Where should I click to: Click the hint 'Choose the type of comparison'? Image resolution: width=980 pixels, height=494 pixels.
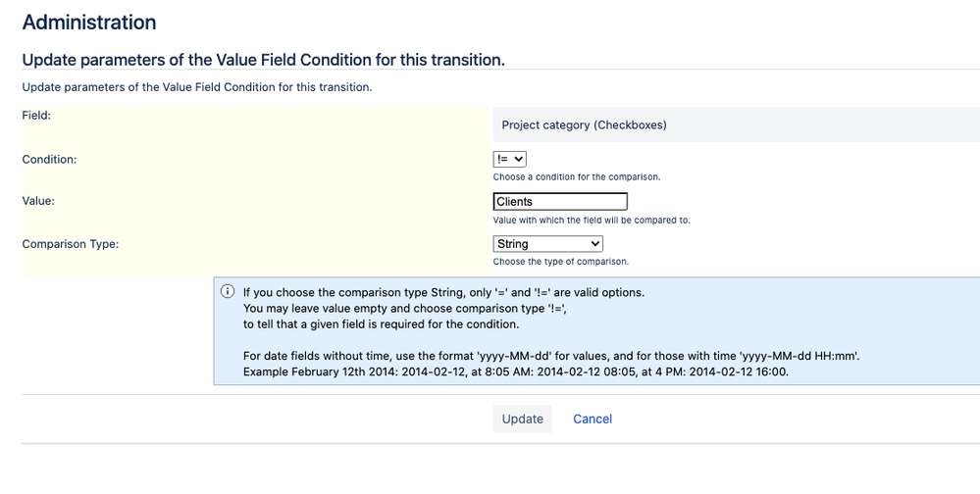point(560,261)
